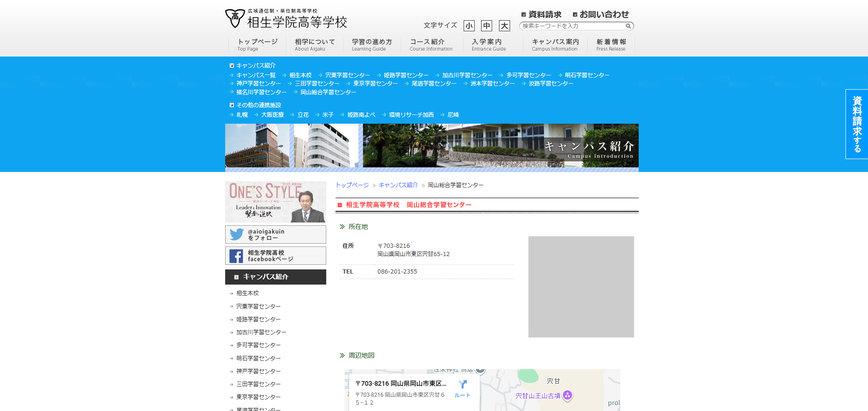Image resolution: width=868 pixels, height=411 pixels.
Task: Click the トップページ breadcrumb link
Action: click(x=352, y=185)
